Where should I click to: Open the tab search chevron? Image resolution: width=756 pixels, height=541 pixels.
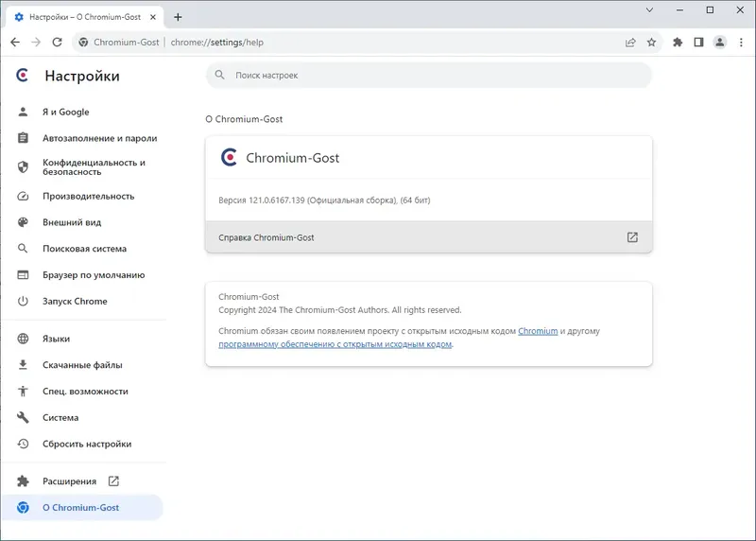click(x=650, y=9)
